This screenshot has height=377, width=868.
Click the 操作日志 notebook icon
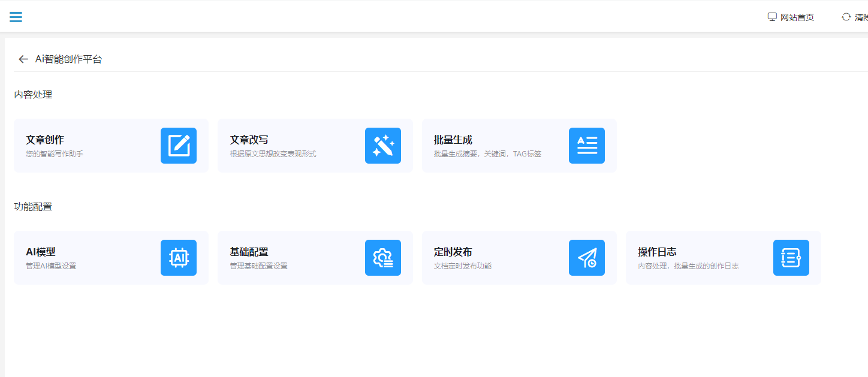click(791, 258)
